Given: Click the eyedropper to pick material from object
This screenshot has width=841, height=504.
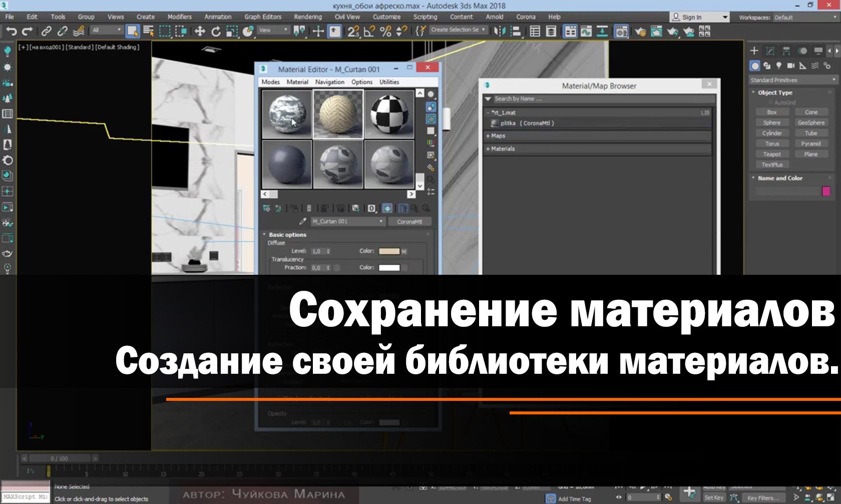Looking at the screenshot, I should pos(302,221).
